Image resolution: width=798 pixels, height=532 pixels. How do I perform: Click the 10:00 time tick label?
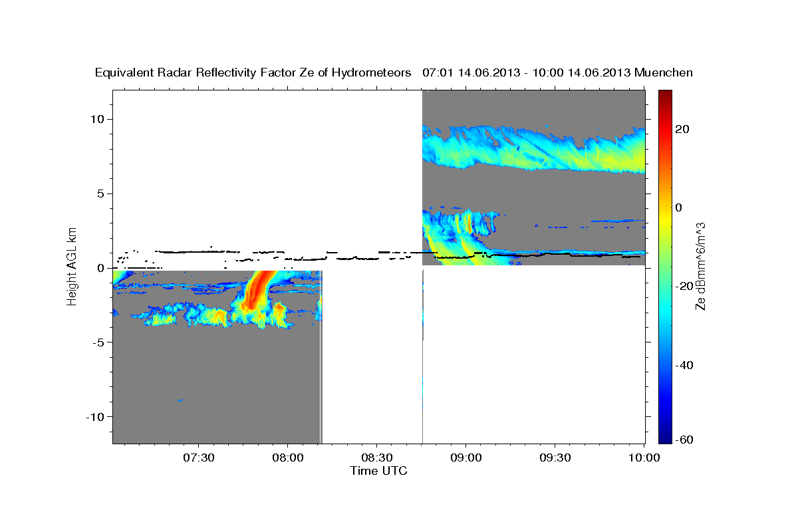pyautogui.click(x=644, y=458)
